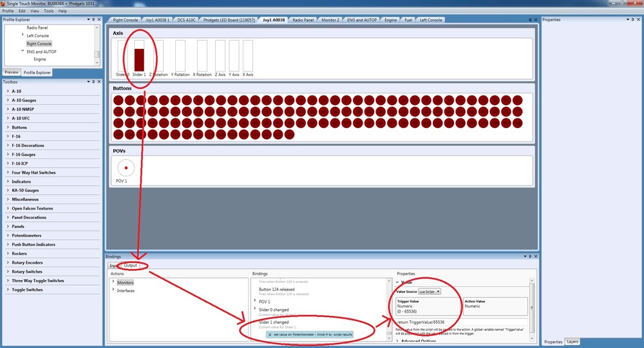This screenshot has width=644, height=348.
Task: Pin the Bindings panel
Action: coord(530,256)
